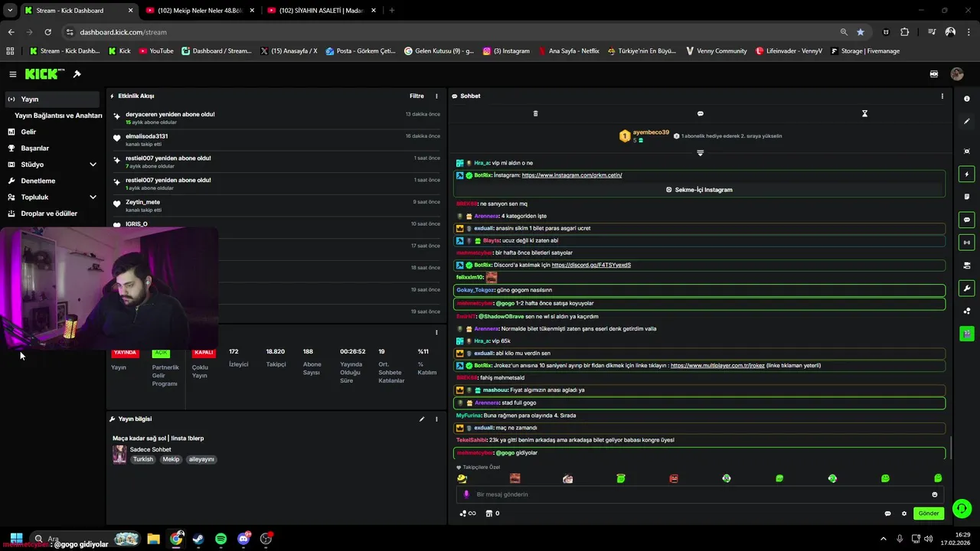
Task: Click the channel points infinity icon
Action: click(467, 514)
